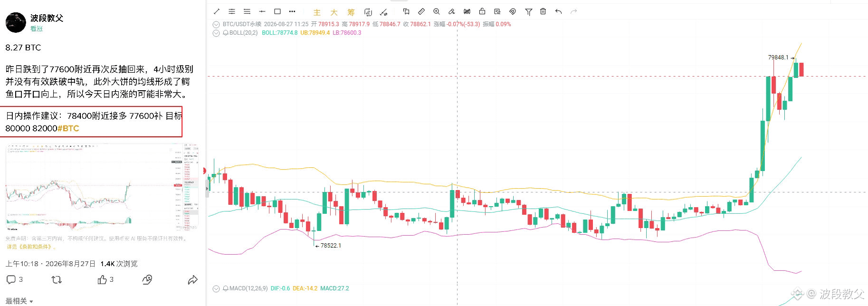
Task: Click the line with arrows tool icon
Action: (x=384, y=12)
